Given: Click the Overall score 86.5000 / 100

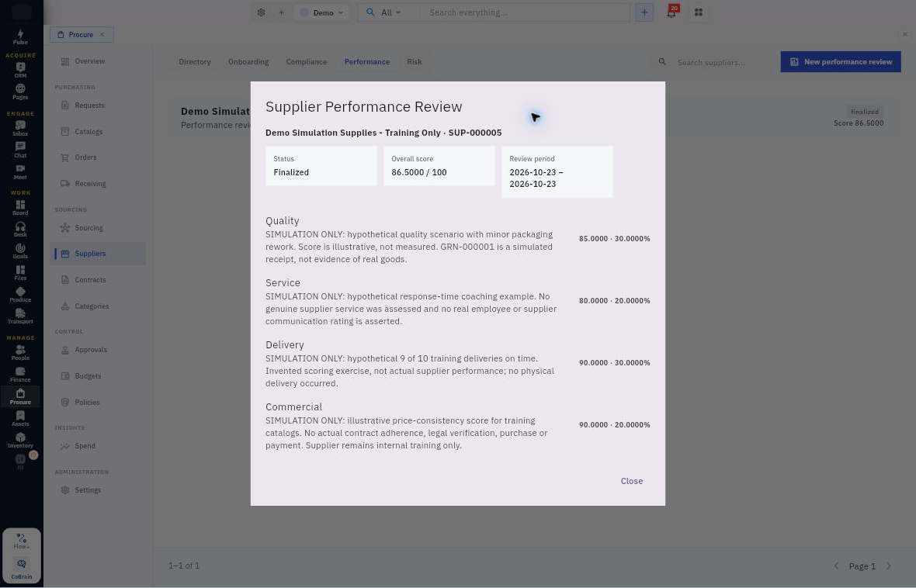Looking at the screenshot, I should pos(419,172).
